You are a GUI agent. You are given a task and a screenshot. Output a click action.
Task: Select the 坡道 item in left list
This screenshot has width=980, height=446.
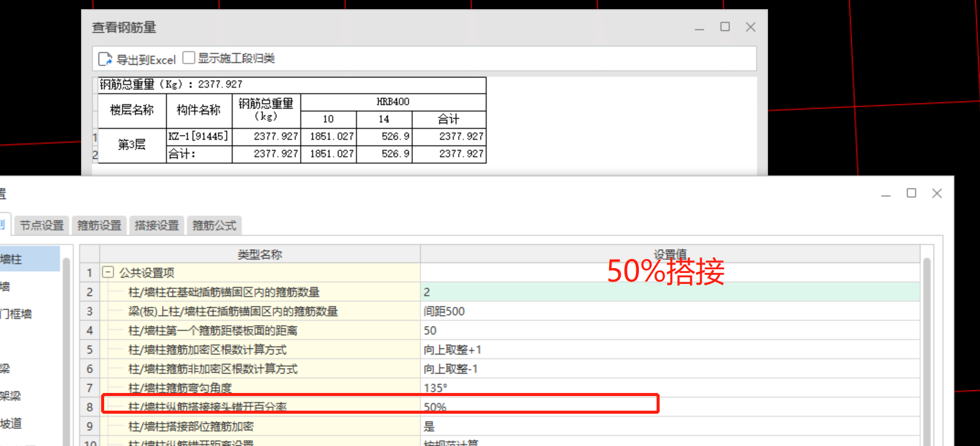click(11, 423)
